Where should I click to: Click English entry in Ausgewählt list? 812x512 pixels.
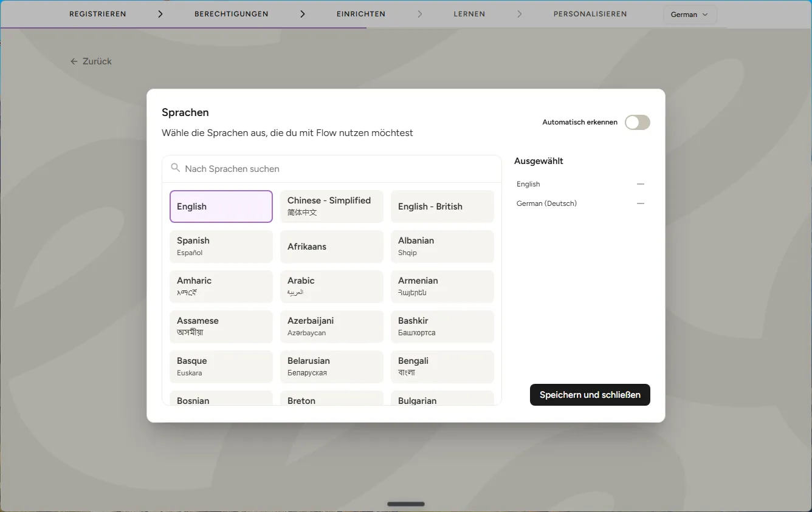[528, 184]
